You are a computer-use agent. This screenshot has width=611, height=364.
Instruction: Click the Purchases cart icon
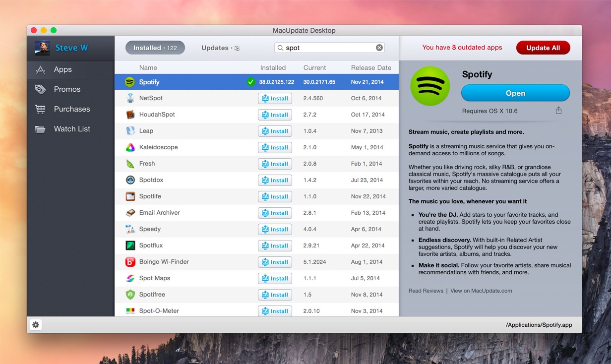40,109
